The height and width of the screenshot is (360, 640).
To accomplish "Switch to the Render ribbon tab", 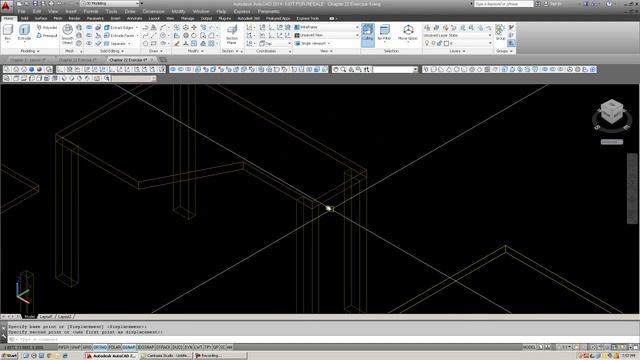I will coord(74,18).
